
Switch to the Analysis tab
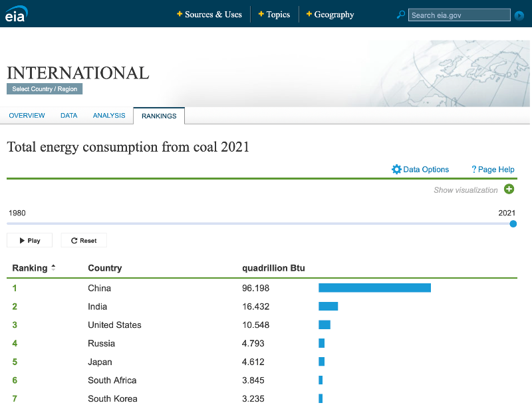[x=109, y=115]
